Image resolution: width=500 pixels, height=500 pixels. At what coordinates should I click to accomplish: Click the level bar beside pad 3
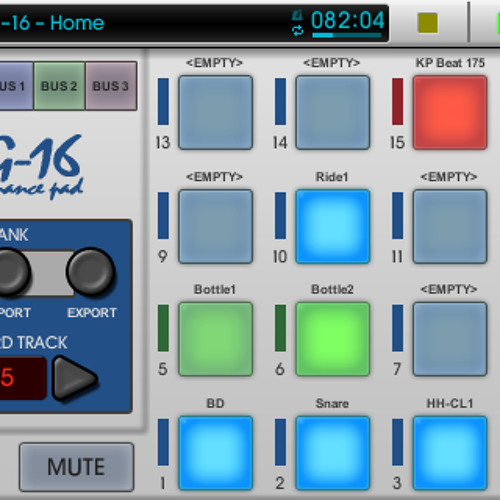[398, 442]
